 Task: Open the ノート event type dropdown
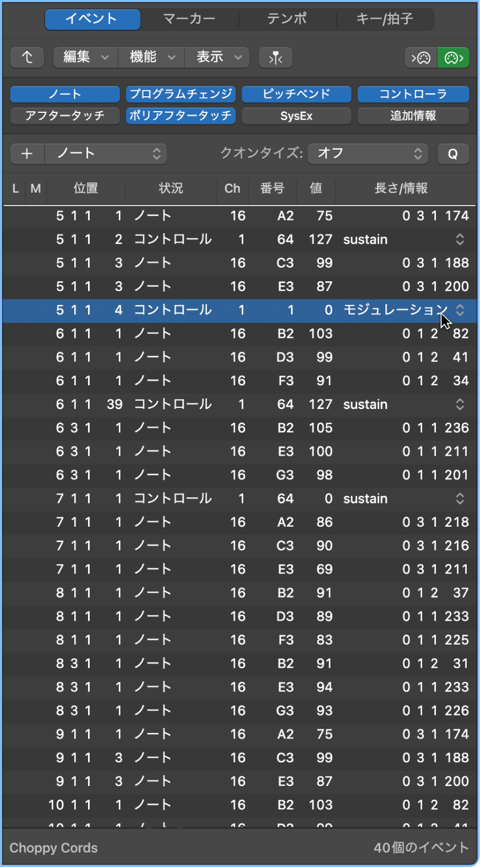click(106, 154)
